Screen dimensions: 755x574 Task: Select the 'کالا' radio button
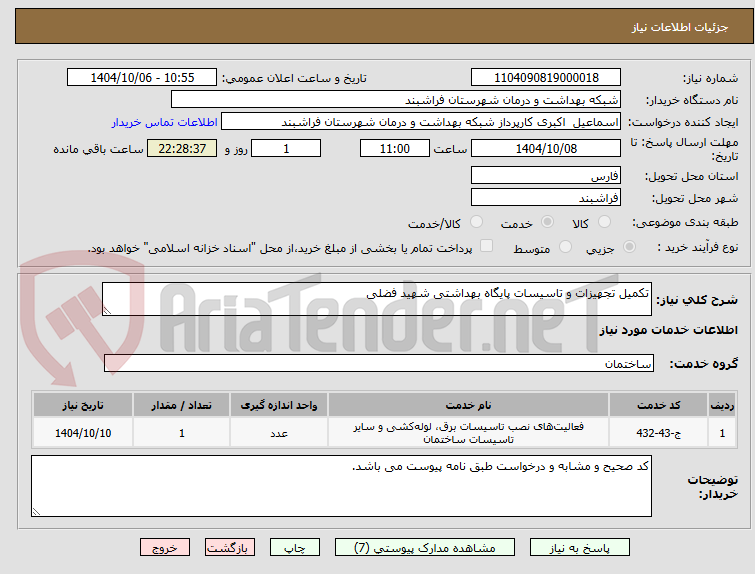pyautogui.click(x=604, y=222)
